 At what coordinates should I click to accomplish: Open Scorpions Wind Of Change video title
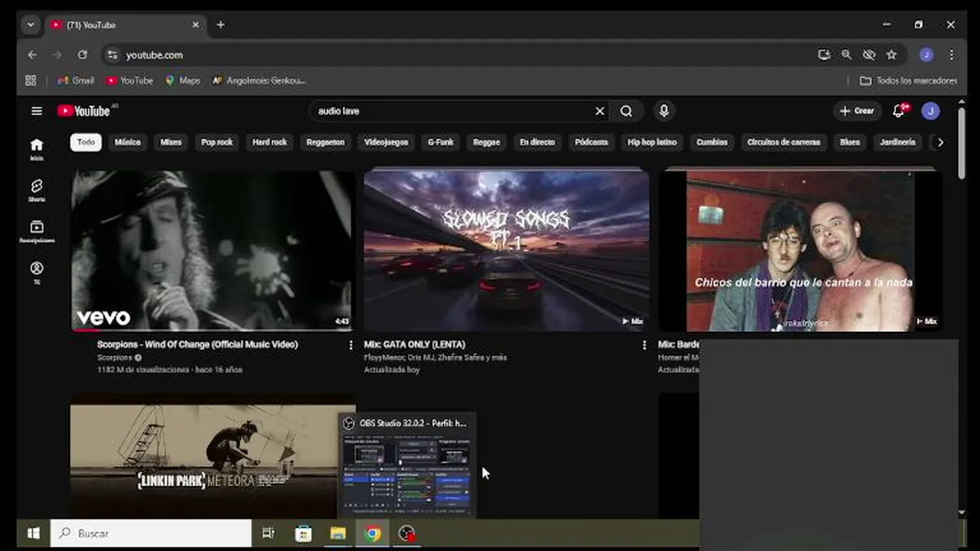pos(198,344)
